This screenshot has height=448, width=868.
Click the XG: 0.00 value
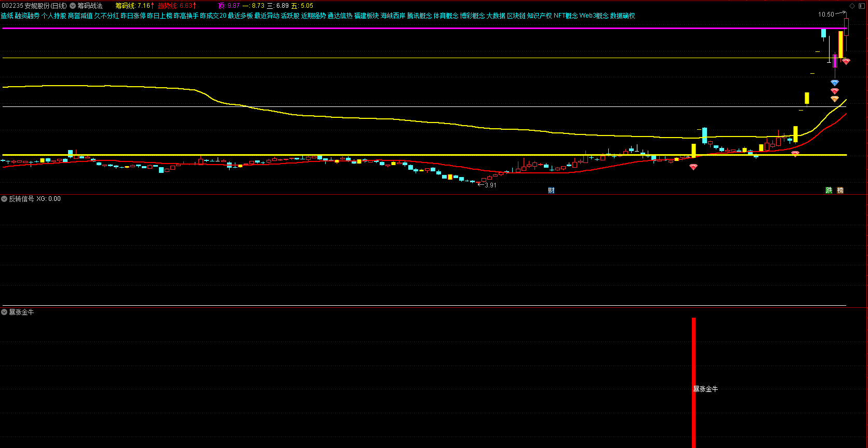(x=48, y=199)
